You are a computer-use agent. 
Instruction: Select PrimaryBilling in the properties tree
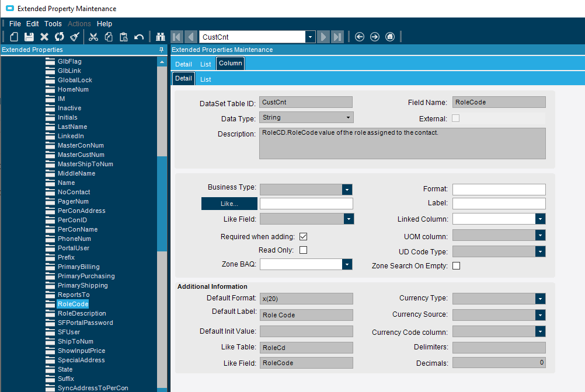click(x=79, y=267)
